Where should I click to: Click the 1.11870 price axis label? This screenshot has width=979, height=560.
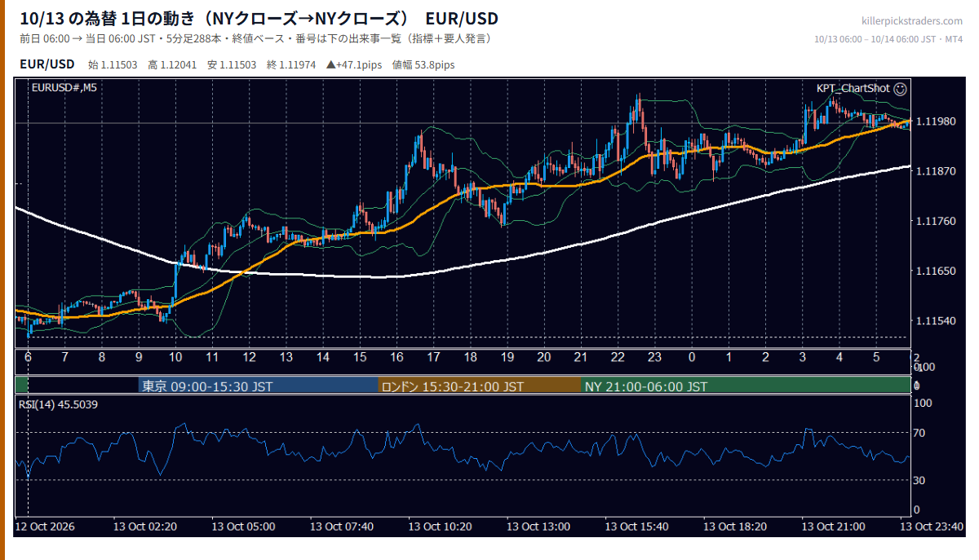pos(936,171)
